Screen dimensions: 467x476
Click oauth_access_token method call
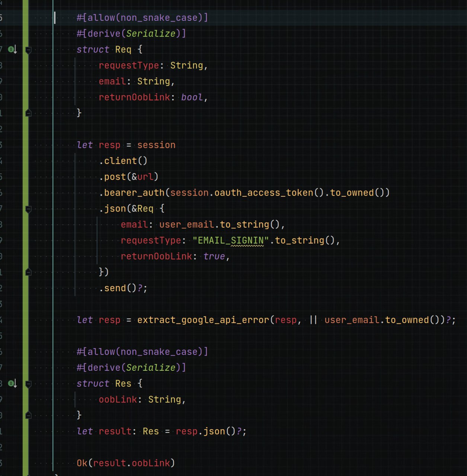pyautogui.click(x=264, y=193)
